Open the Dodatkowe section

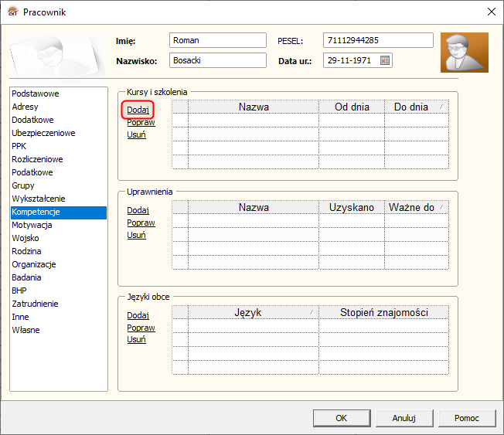(x=59, y=120)
